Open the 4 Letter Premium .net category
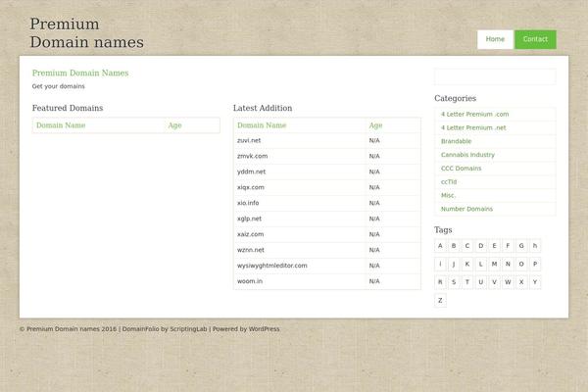Image resolution: width=588 pixels, height=392 pixels. pyautogui.click(x=473, y=127)
